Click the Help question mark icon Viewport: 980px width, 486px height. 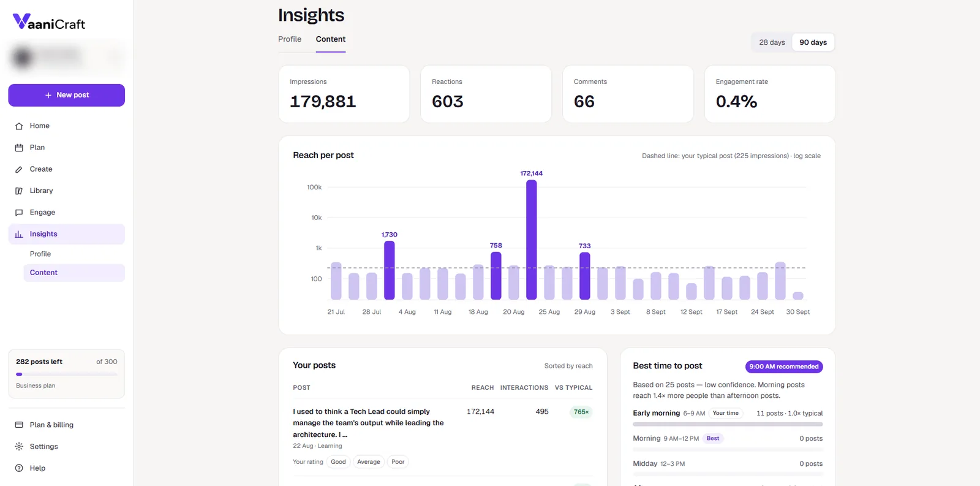19,468
